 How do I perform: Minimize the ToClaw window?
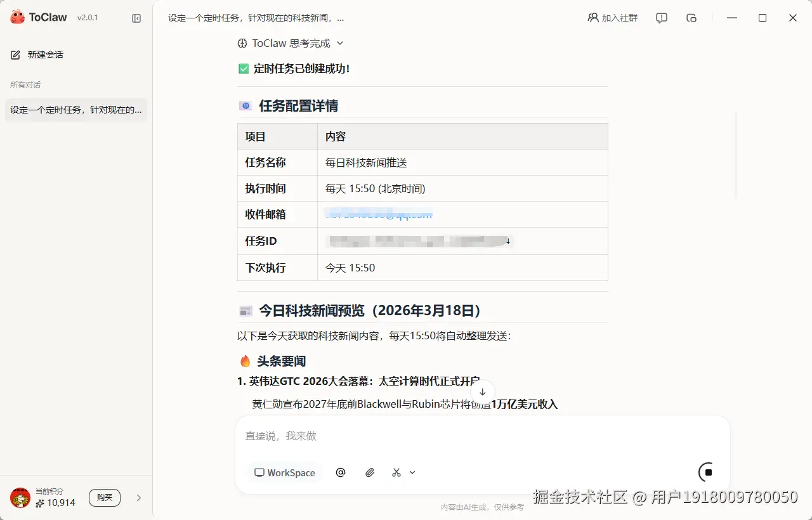point(733,18)
